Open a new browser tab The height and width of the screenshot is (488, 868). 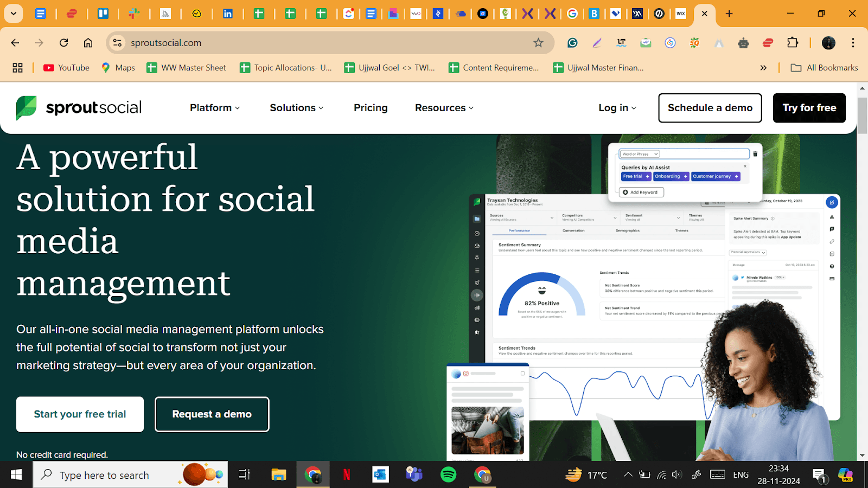pyautogui.click(x=729, y=14)
